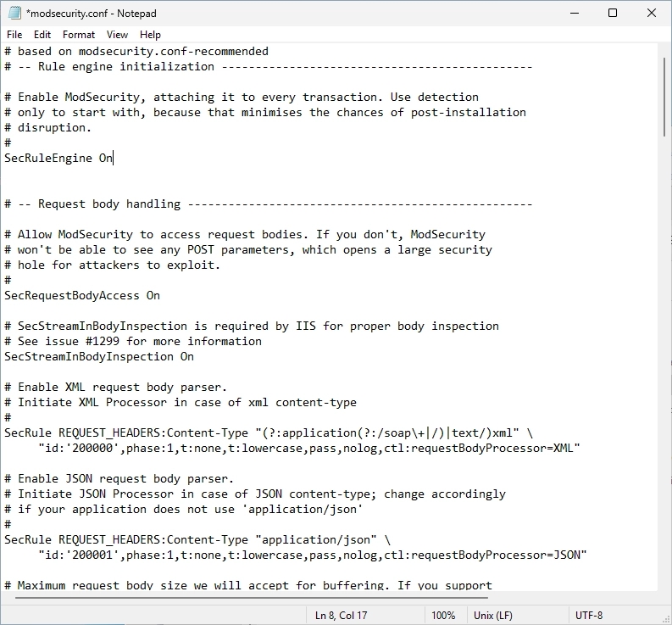Close the modsecurity.conf Notepad window
The height and width of the screenshot is (625, 672).
(x=652, y=14)
